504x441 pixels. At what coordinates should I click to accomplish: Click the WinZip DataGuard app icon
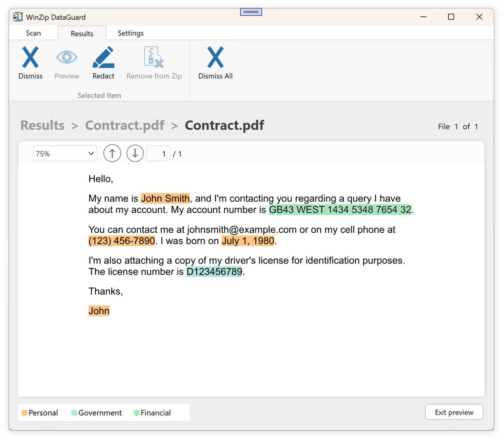click(x=18, y=17)
